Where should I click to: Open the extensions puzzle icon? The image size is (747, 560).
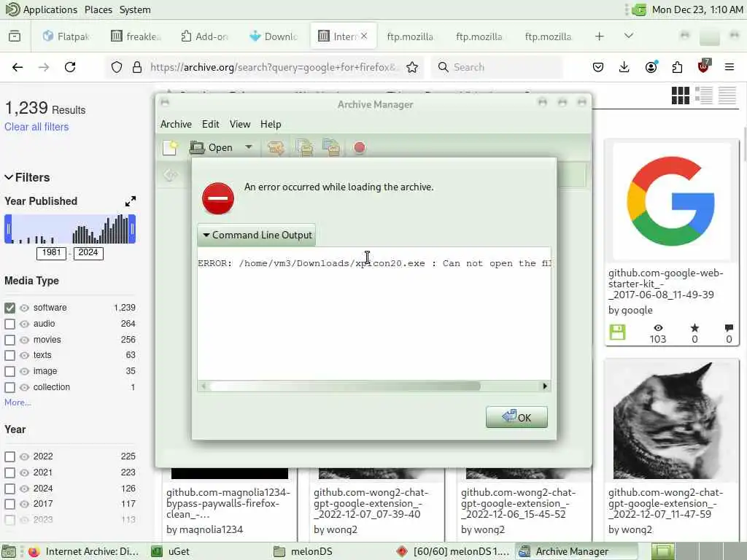(677, 67)
